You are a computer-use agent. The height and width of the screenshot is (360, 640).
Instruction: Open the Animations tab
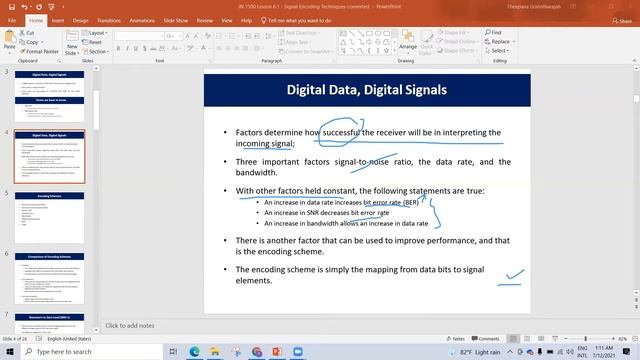pos(142,20)
